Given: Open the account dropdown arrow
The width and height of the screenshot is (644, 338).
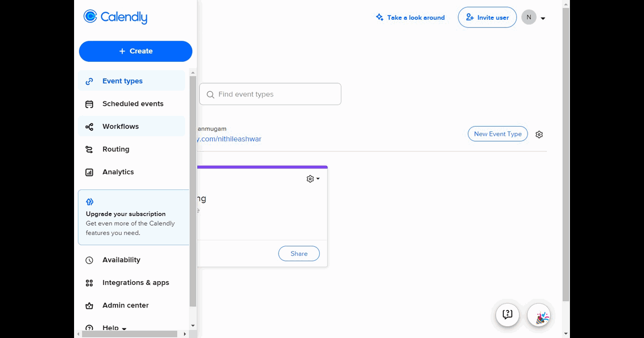Looking at the screenshot, I should pyautogui.click(x=543, y=18).
